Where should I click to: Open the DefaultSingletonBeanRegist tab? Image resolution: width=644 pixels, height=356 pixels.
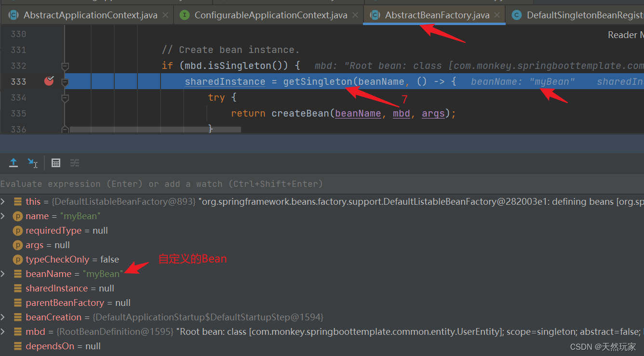coord(576,15)
